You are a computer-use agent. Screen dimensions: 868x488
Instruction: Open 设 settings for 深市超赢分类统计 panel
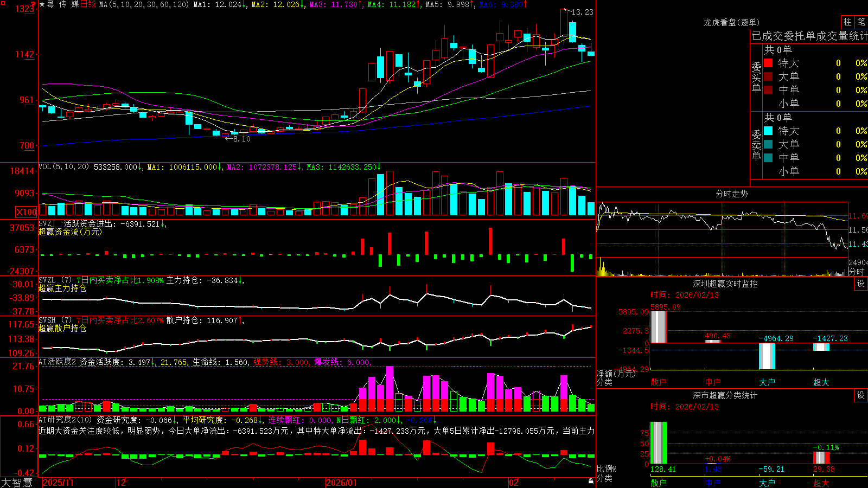pyautogui.click(x=861, y=395)
